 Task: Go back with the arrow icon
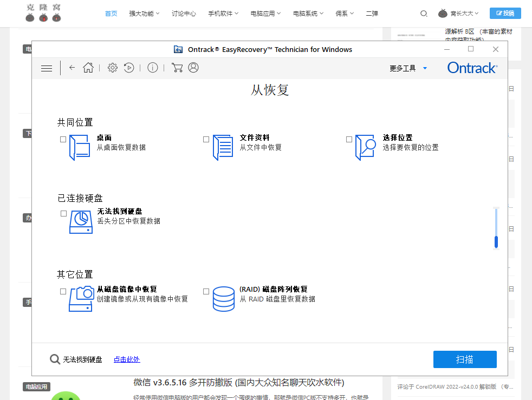tap(72, 68)
